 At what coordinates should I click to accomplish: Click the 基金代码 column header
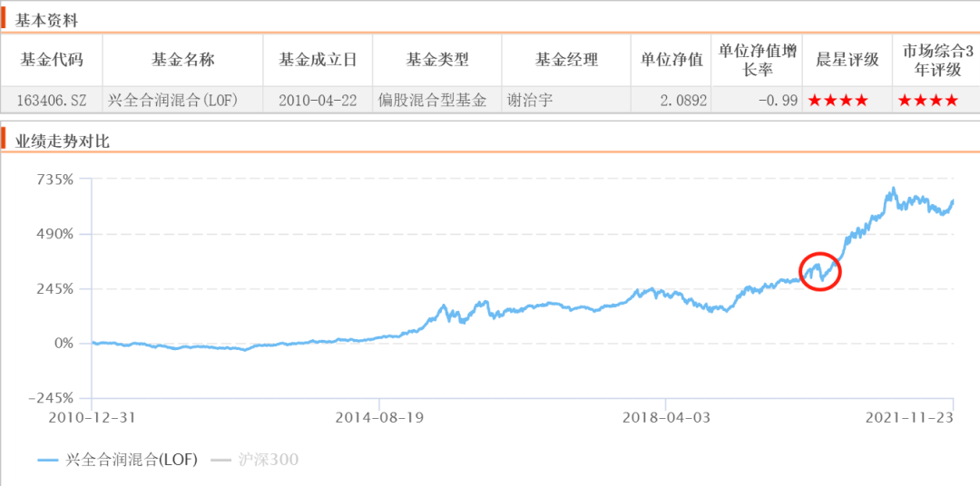[x=52, y=60]
